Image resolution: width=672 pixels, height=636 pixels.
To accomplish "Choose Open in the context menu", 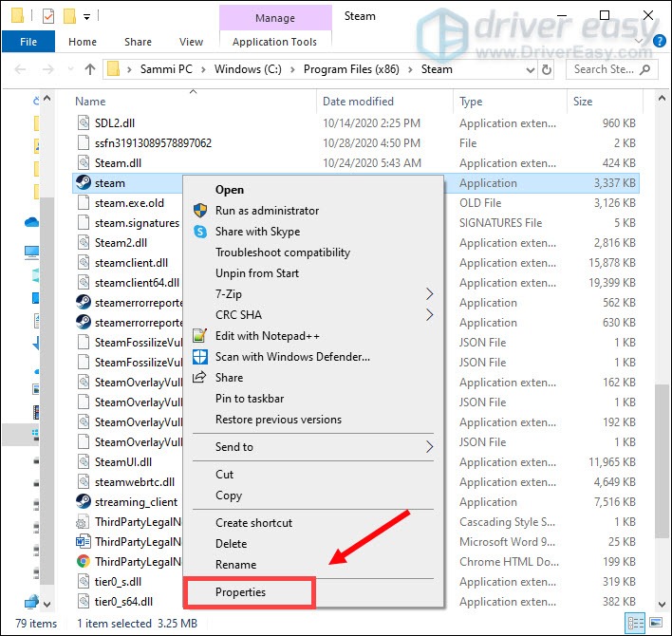I will [230, 190].
